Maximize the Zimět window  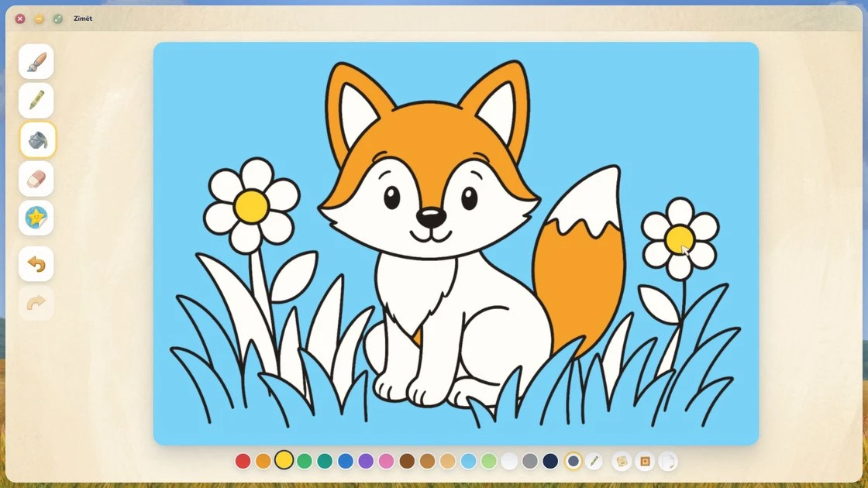57,19
